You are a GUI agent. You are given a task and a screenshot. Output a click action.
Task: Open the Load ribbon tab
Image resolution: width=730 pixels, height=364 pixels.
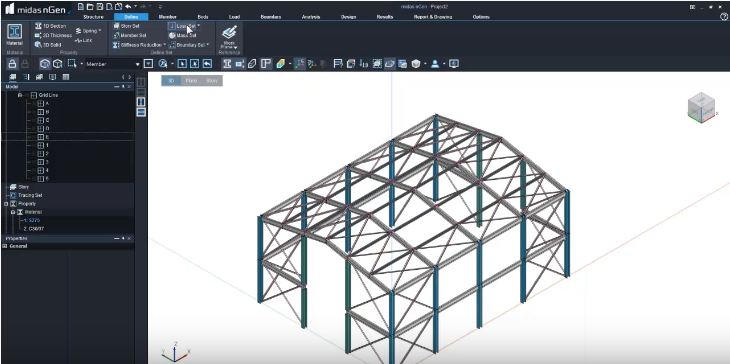pos(234,17)
